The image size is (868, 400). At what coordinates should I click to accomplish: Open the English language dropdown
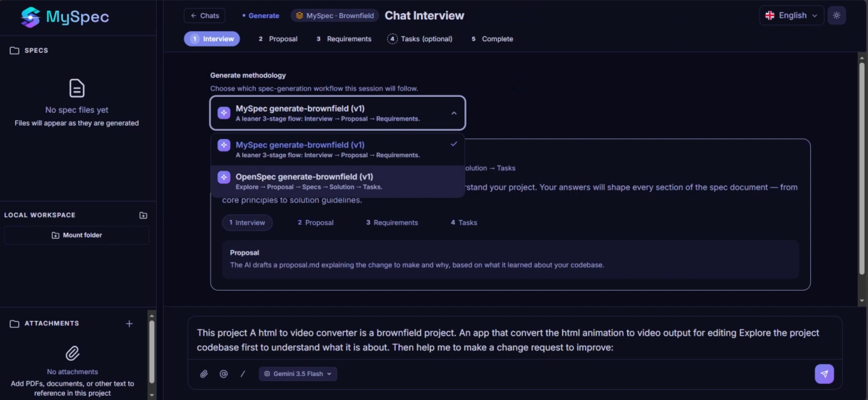791,15
